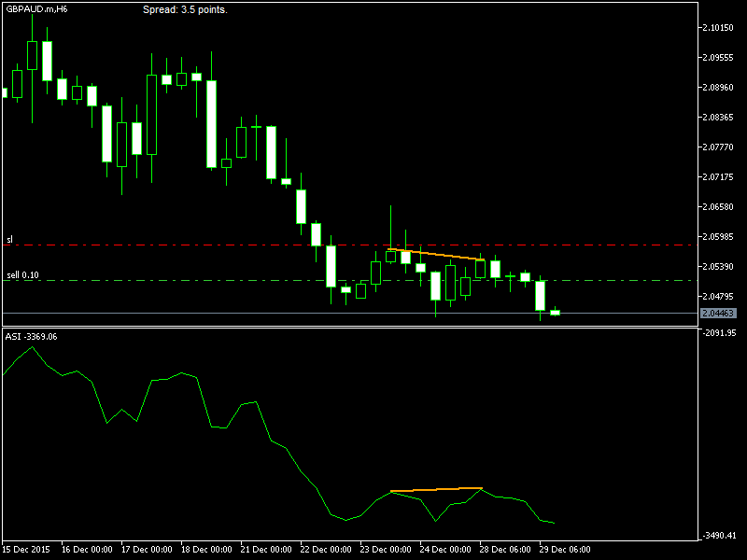Click the 2.05985 price scale value
This screenshot has height=560, width=747.
coord(718,237)
